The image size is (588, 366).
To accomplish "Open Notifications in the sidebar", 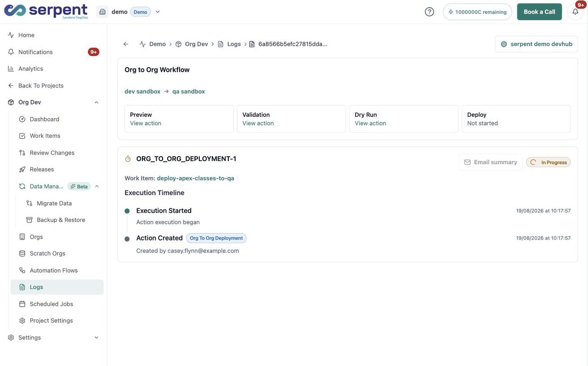I will [53, 52].
